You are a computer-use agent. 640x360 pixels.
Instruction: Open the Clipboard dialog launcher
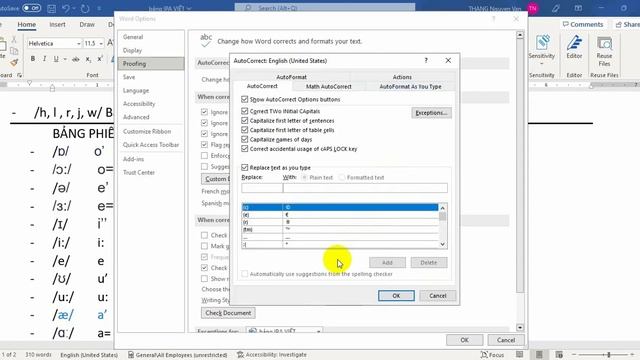(20, 76)
